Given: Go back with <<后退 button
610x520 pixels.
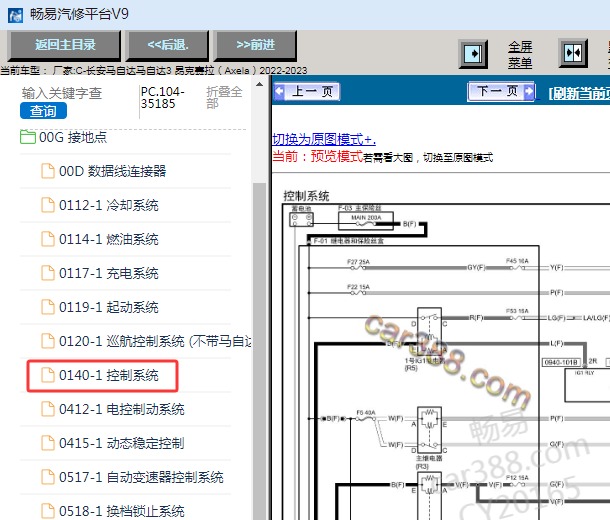Looking at the screenshot, I should pyautogui.click(x=168, y=45).
